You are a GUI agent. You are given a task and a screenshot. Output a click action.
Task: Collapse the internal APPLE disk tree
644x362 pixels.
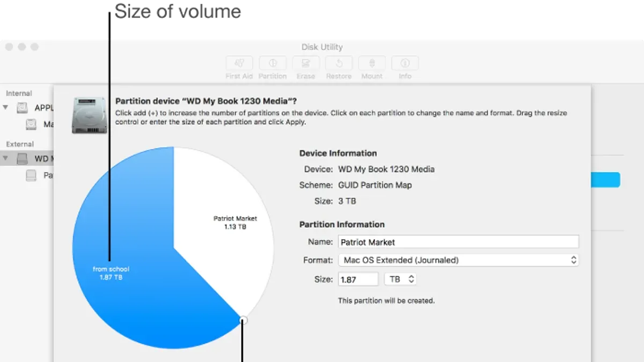click(6, 108)
